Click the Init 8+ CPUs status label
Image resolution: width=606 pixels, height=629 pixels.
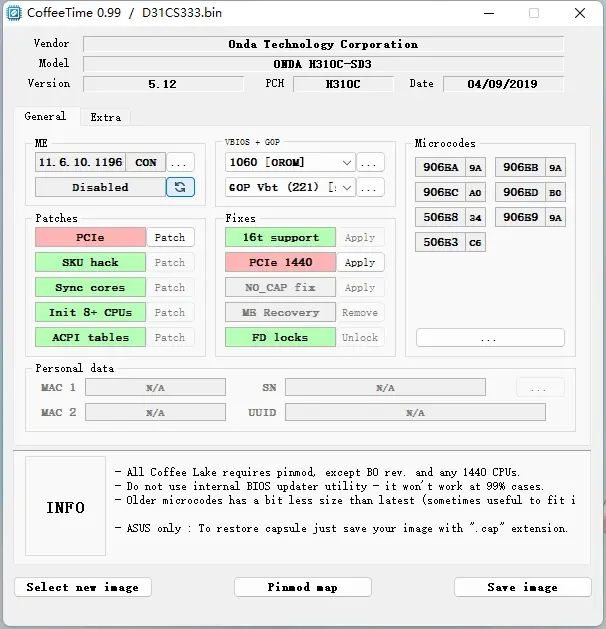coord(90,312)
